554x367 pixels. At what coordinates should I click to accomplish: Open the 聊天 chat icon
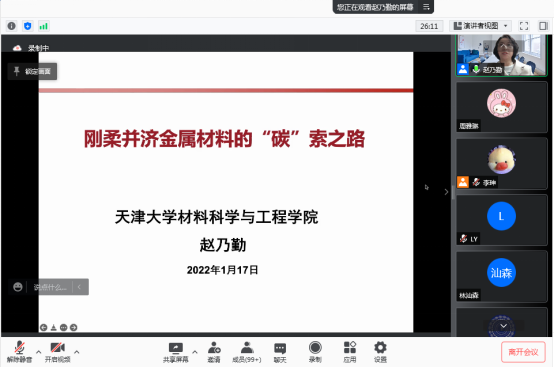280,352
